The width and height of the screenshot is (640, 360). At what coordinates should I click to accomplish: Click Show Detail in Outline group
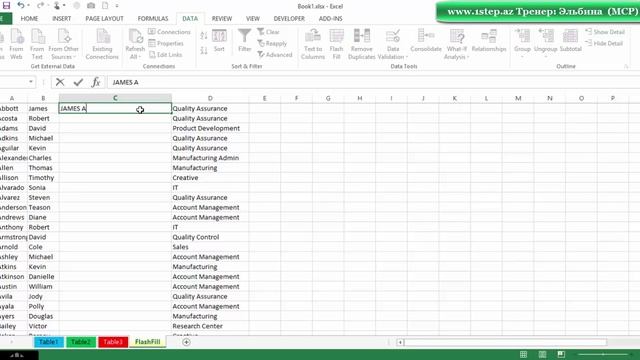click(605, 32)
